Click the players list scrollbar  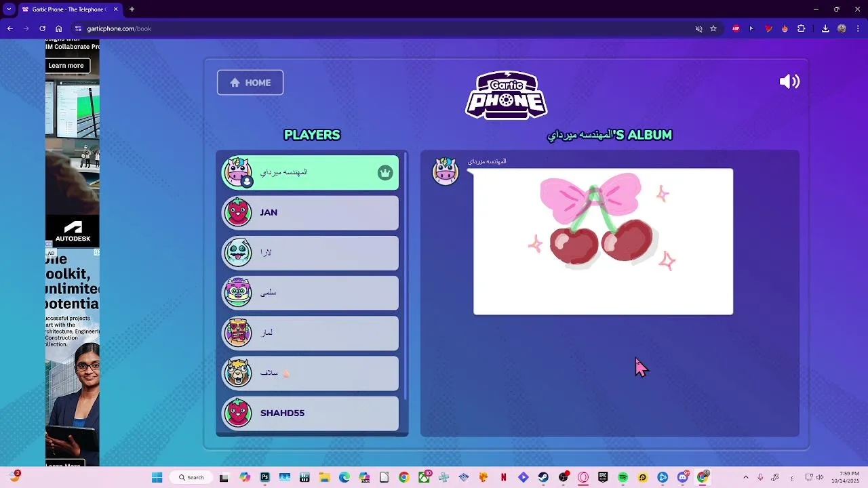406,276
